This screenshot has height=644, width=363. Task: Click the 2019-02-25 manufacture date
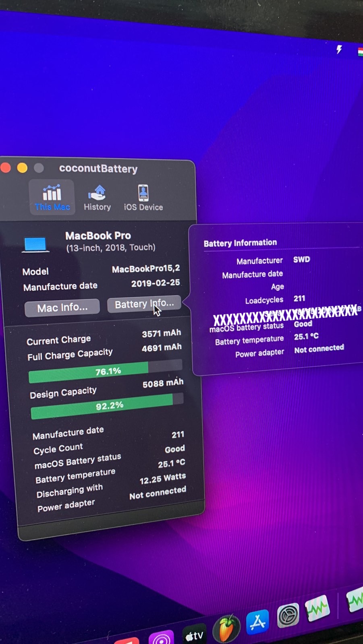[x=156, y=283]
